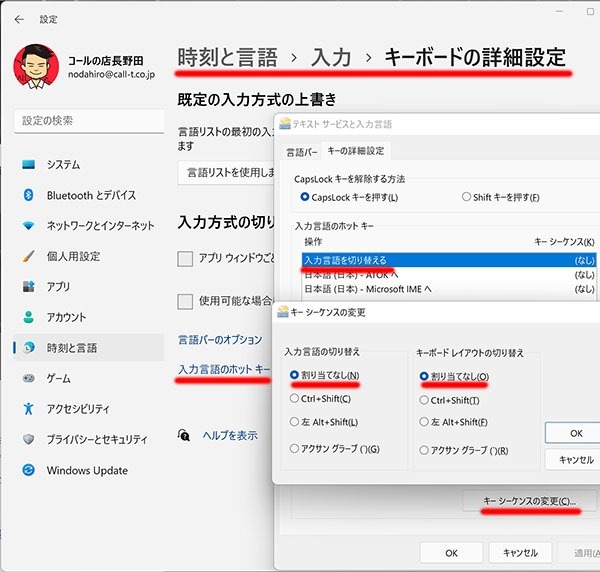Switch to 言語バー tab
The height and width of the screenshot is (572, 600).
coord(301,151)
